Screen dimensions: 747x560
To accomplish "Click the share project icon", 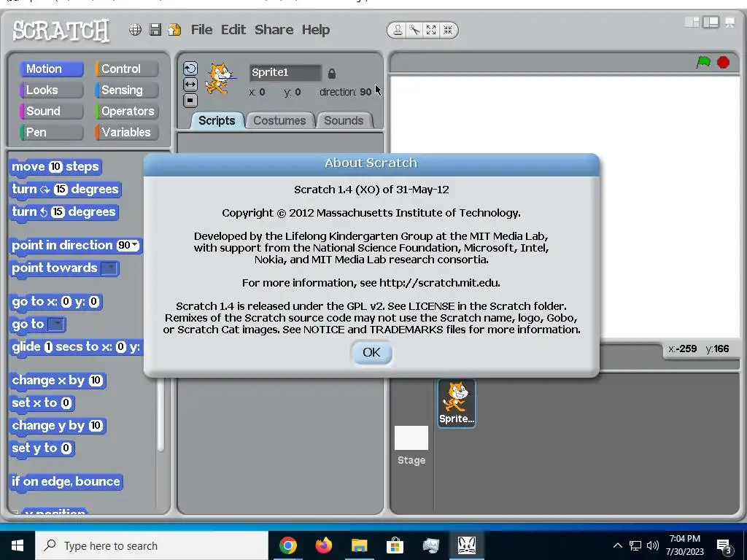I will click(x=174, y=30).
